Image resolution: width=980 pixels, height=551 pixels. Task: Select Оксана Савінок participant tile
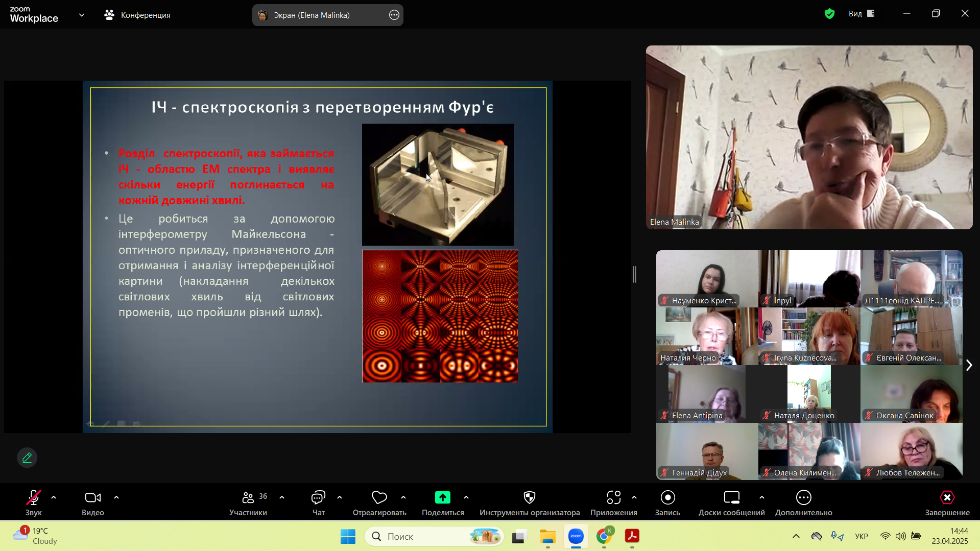pyautogui.click(x=912, y=394)
